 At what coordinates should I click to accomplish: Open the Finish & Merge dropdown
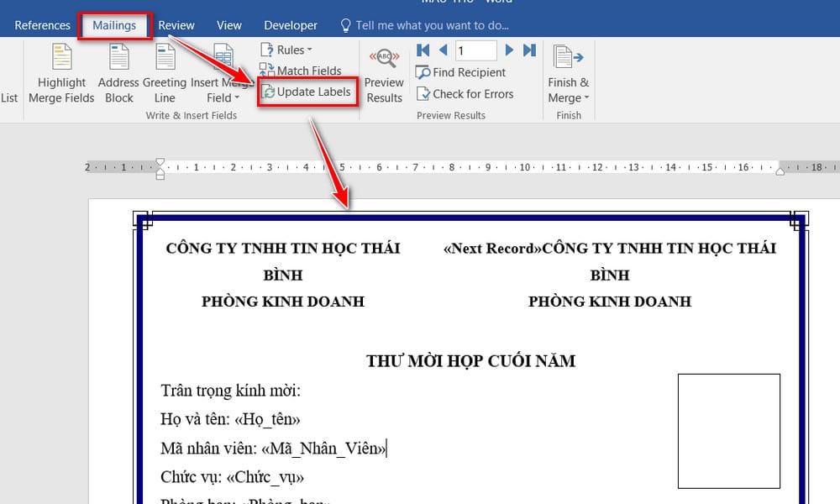569,75
